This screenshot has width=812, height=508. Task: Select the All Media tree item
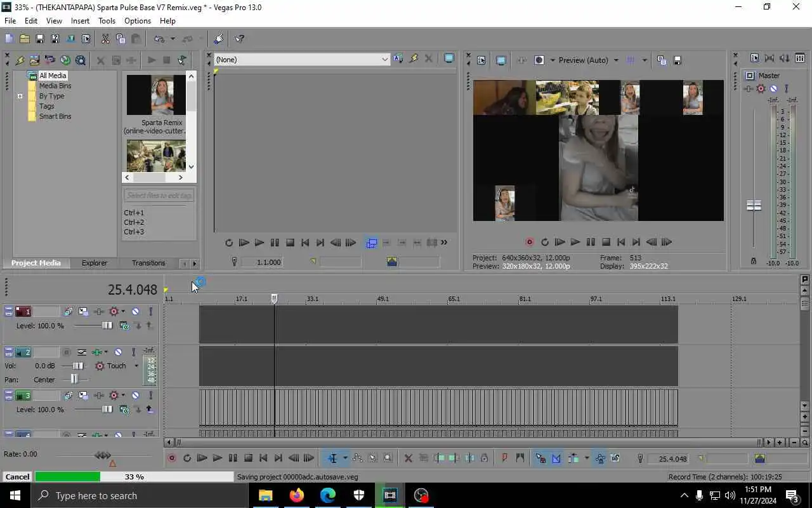[53, 76]
